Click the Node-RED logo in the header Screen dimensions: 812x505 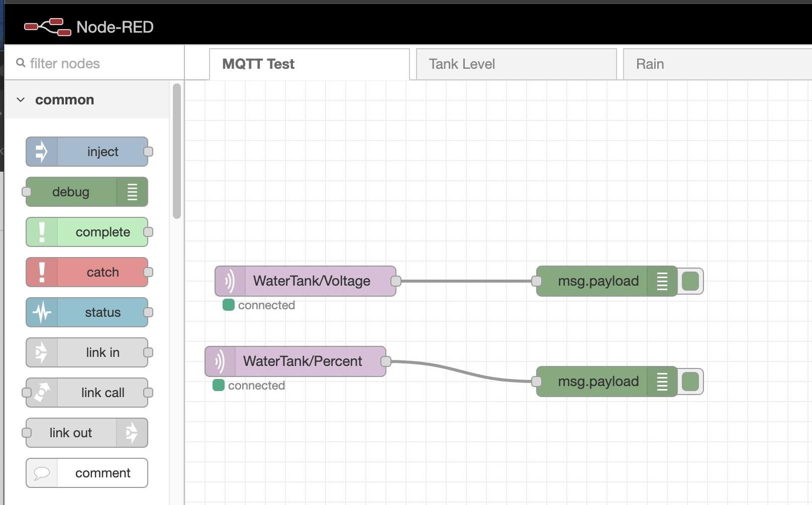48,27
